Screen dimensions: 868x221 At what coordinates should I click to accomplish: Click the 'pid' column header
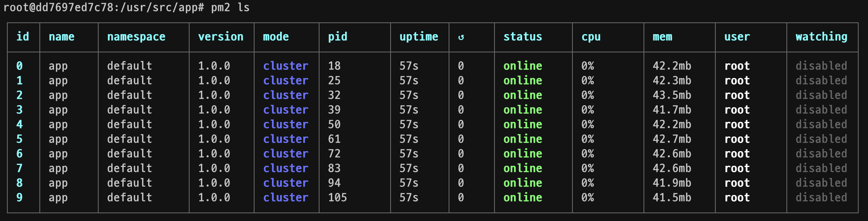click(338, 37)
